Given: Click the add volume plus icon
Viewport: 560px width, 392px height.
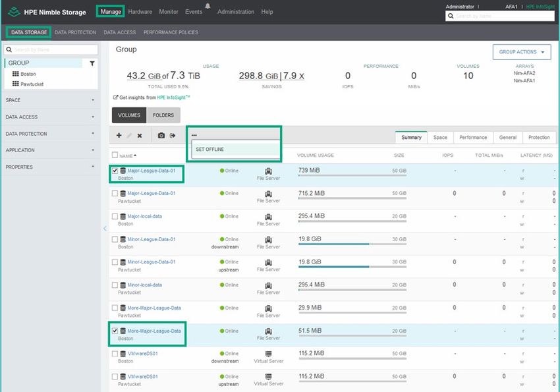Looking at the screenshot, I should [119, 135].
